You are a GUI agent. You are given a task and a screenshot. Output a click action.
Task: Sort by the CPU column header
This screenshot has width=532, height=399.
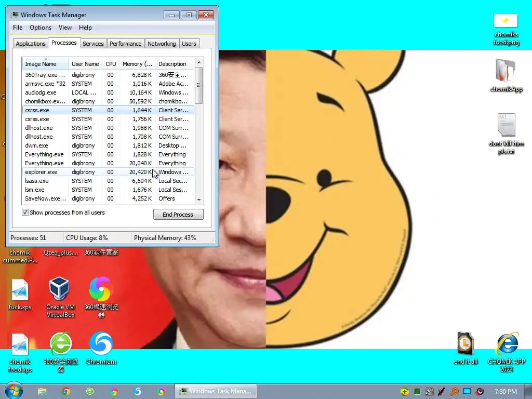pos(111,64)
